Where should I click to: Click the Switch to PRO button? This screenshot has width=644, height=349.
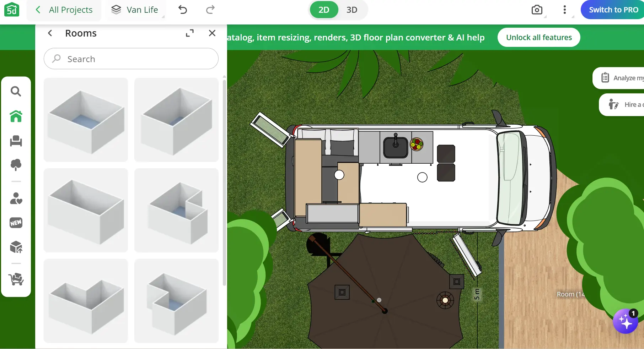[613, 10]
